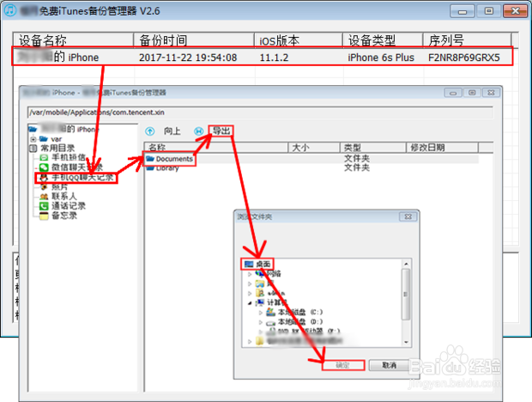Sort file list by 大小 header
Screen dimensions: 532x402
(314, 148)
